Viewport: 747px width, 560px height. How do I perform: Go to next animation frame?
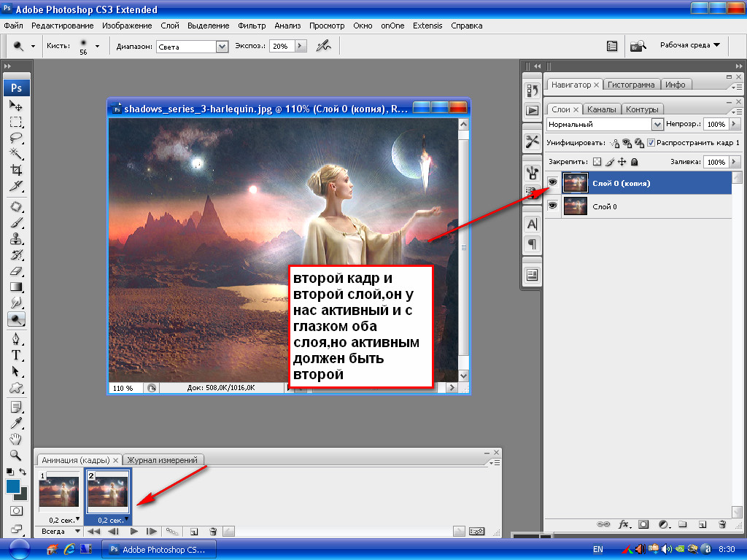pos(152,532)
